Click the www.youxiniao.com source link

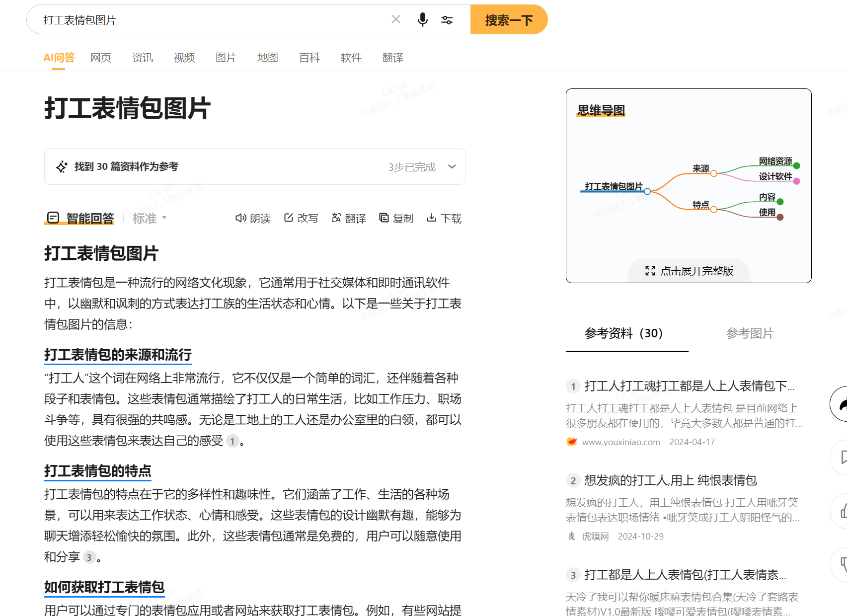coord(621,442)
